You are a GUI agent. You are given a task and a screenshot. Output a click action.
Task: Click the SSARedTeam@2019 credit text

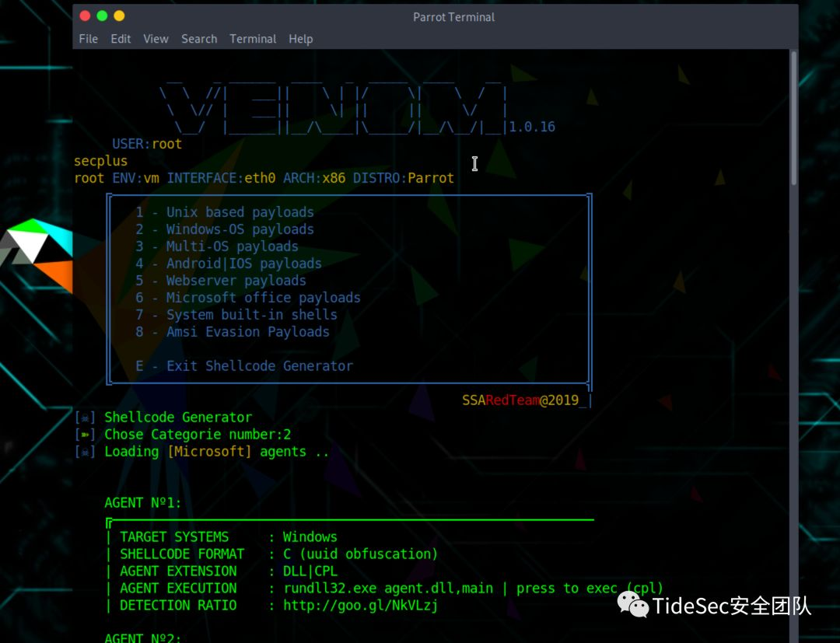520,400
